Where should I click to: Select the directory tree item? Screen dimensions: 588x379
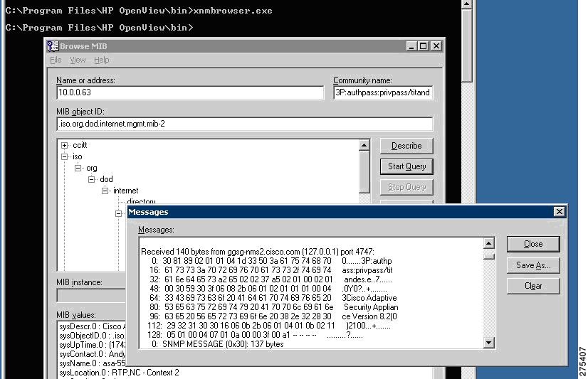[x=141, y=201]
